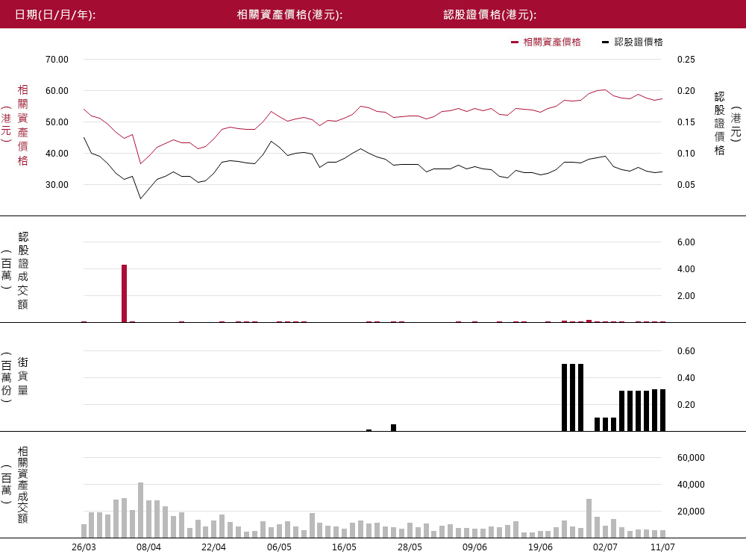Click the 認股證成交額 vertical axis title
Screen dimensions: 746x560
23,271
